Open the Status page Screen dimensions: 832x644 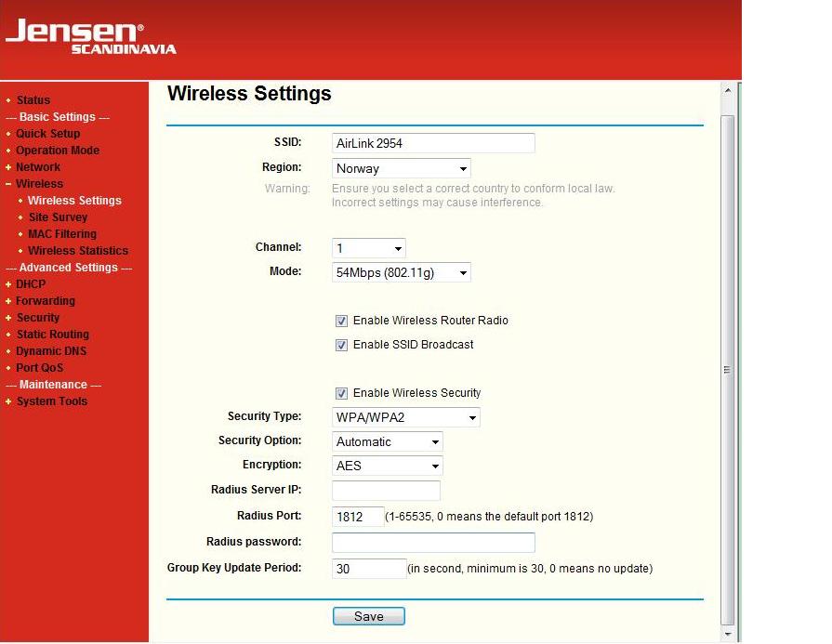(x=33, y=99)
